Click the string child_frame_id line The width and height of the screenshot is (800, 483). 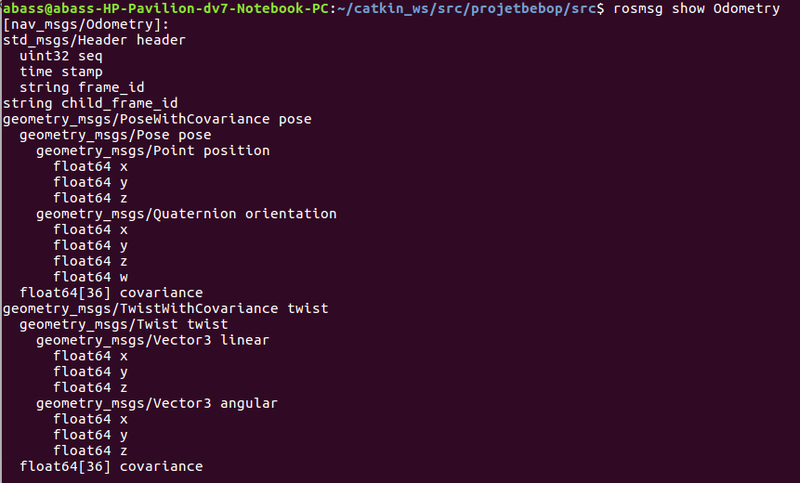coord(90,103)
